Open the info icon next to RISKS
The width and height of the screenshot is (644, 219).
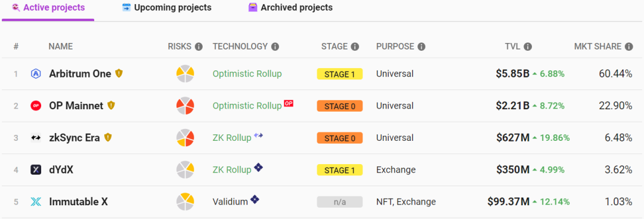[x=199, y=47]
